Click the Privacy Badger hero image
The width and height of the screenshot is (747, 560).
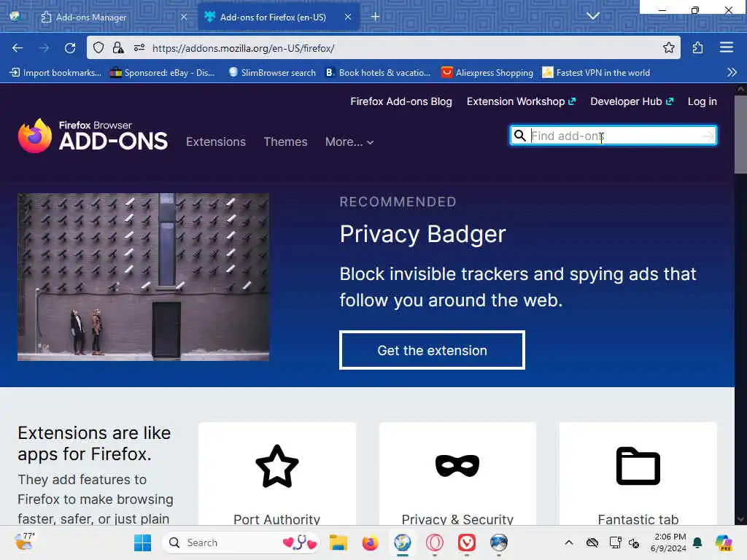[144, 276]
